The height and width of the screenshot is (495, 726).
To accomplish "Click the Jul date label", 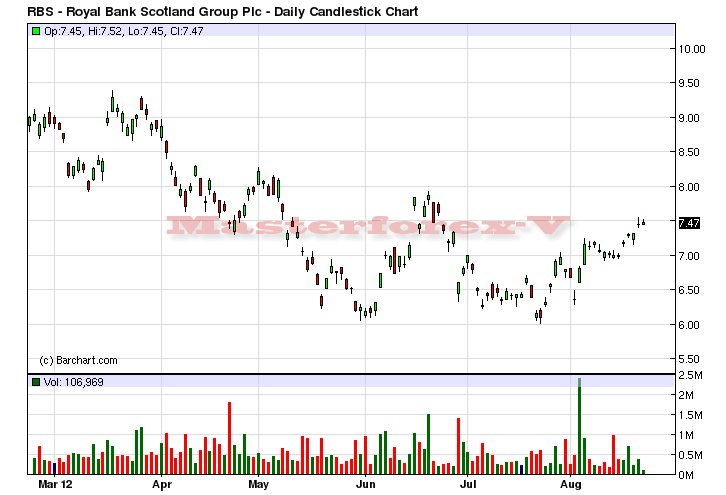I will tap(468, 485).
